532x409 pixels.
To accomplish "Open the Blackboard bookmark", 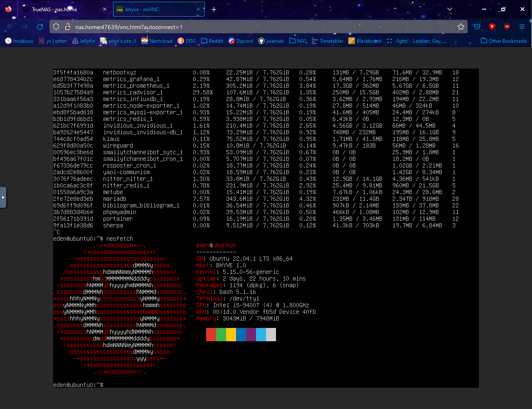I will 365,41.
